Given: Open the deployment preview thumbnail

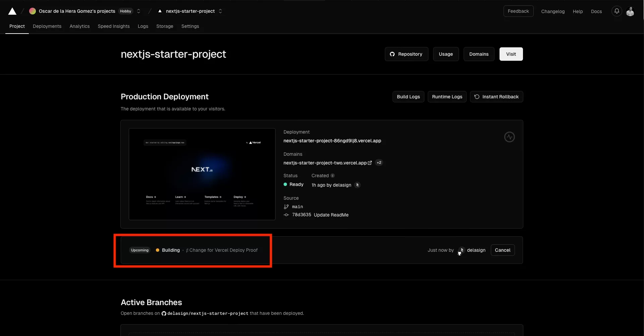Looking at the screenshot, I should point(202,174).
